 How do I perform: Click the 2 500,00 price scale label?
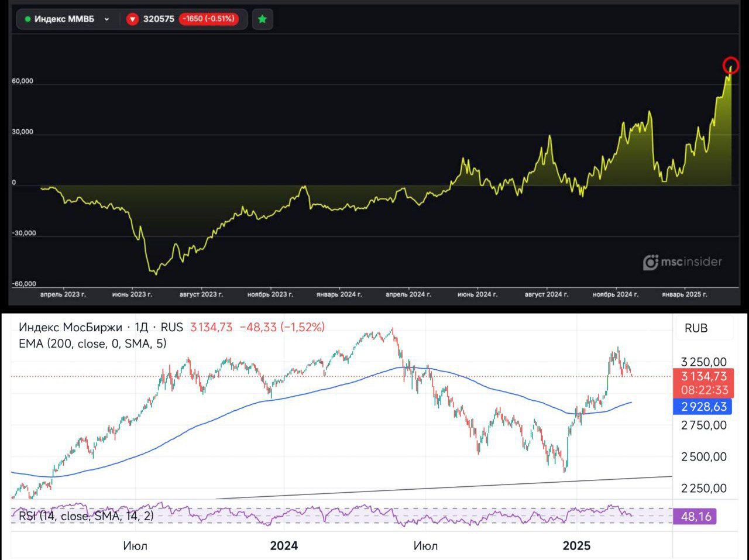click(x=704, y=457)
